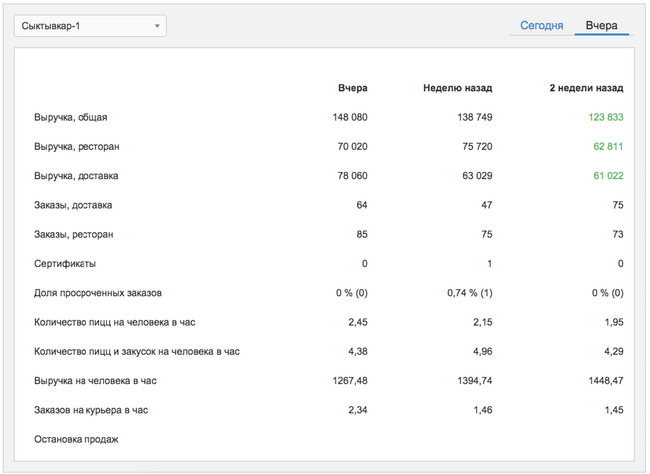Click the green value 61 022
The image size is (650, 474).
(x=609, y=176)
